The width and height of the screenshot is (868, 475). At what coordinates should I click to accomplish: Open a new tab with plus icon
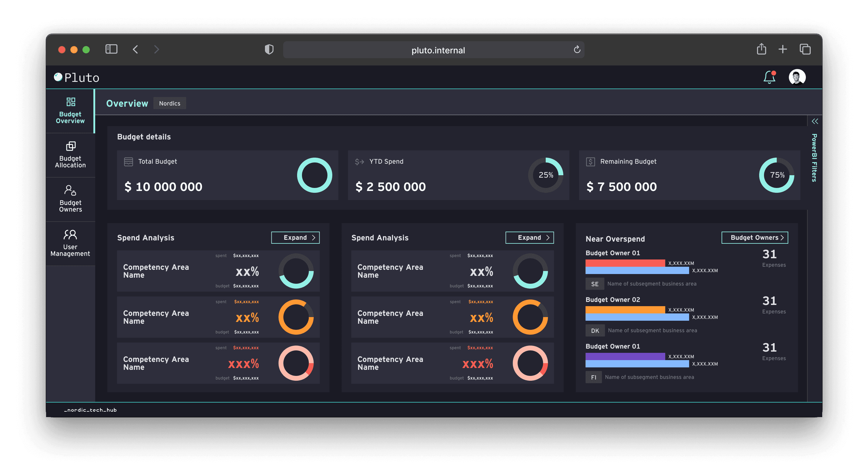[x=783, y=49]
